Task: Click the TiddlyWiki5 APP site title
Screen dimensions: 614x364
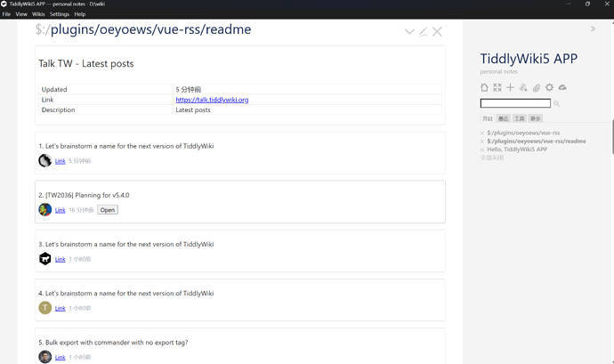Action: (x=529, y=59)
